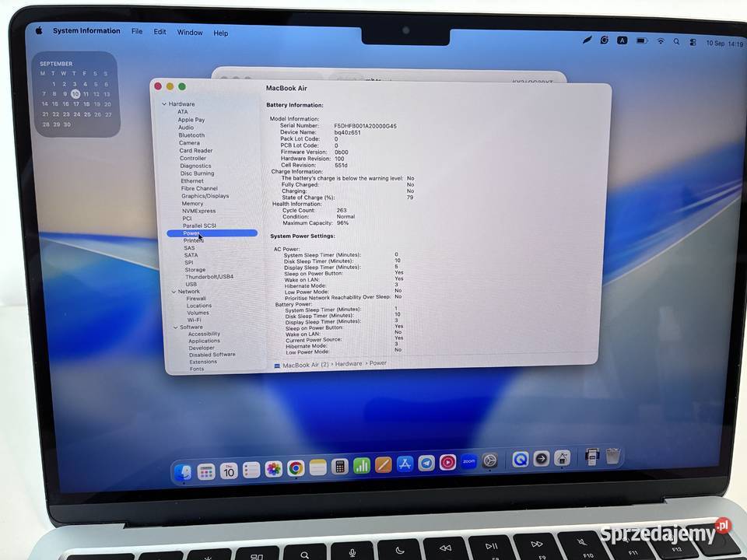Screen dimensions: 747x560
Task: Select Audio in the sidebar
Action: click(186, 128)
